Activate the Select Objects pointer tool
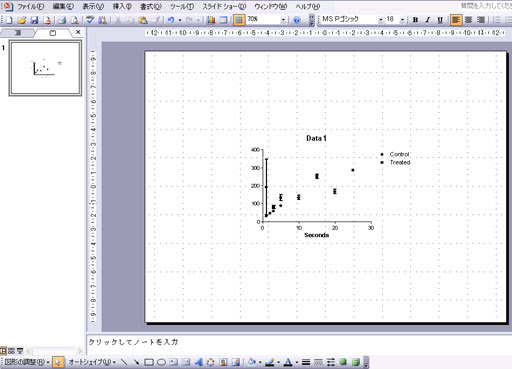Viewport: 512px width, 369px height. pyautogui.click(x=58, y=362)
